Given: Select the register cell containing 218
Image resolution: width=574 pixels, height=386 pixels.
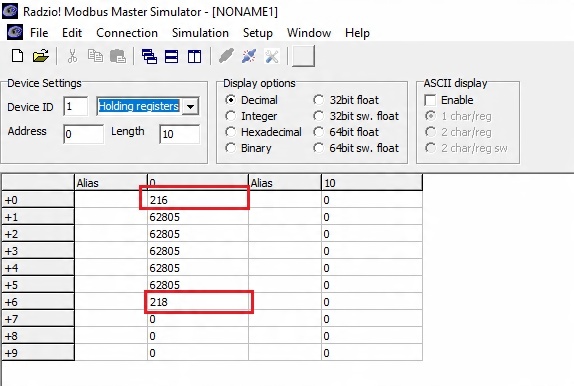Looking at the screenshot, I should point(198,302).
